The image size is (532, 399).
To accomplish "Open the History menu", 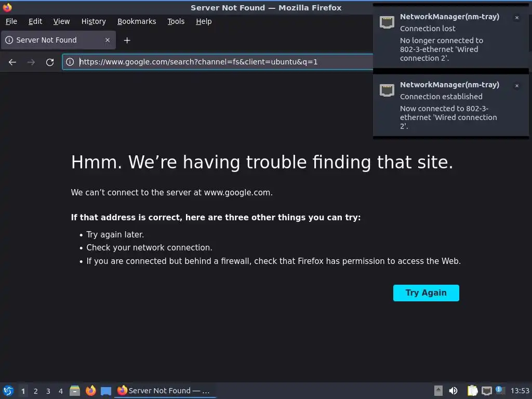I will point(94,21).
